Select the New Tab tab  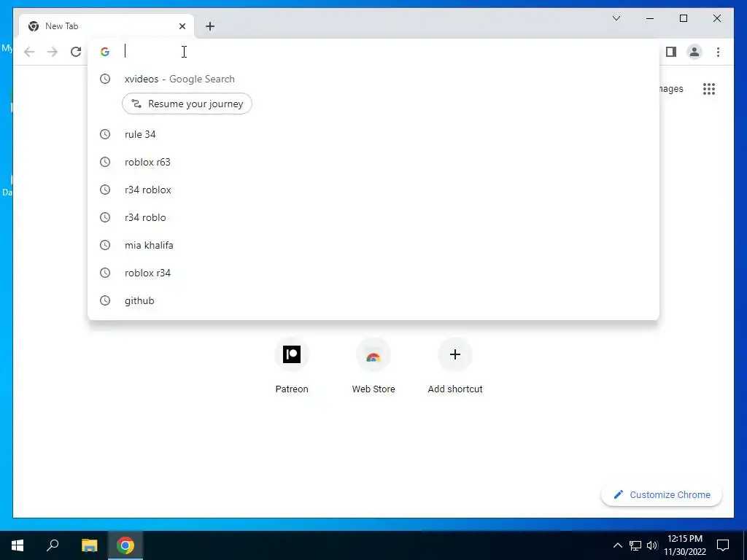click(x=107, y=26)
